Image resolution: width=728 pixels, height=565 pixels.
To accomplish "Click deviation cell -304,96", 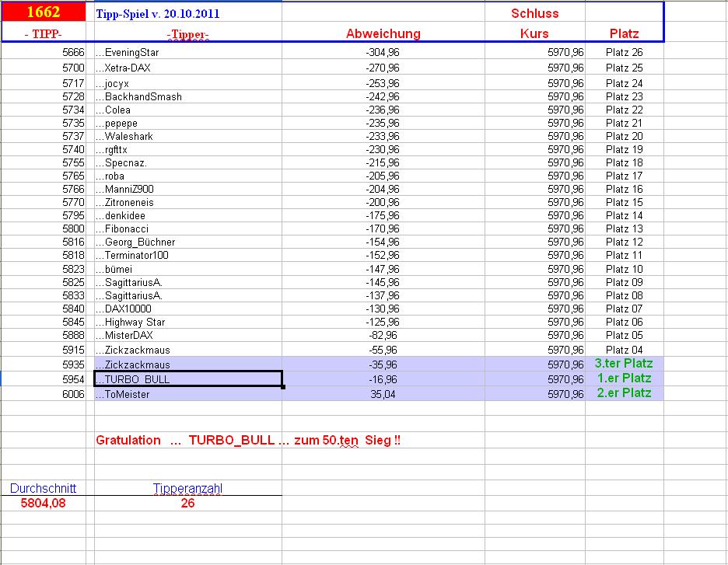I will click(383, 52).
